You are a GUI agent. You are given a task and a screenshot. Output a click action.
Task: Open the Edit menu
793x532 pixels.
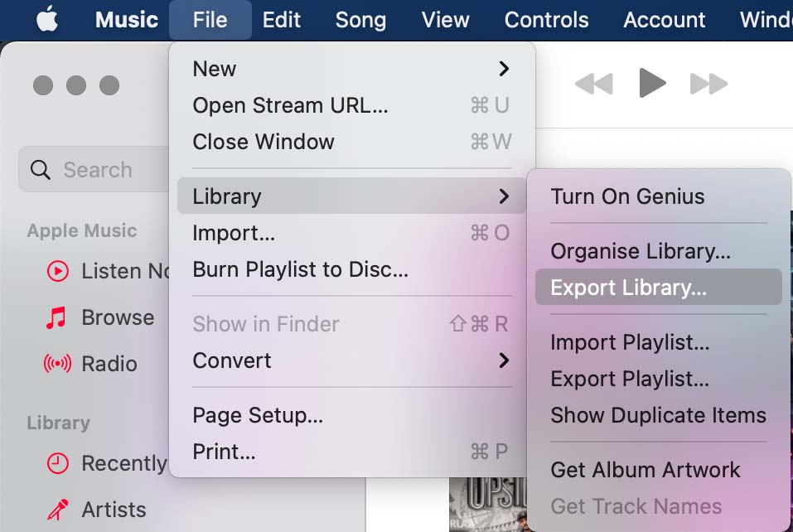(x=282, y=20)
